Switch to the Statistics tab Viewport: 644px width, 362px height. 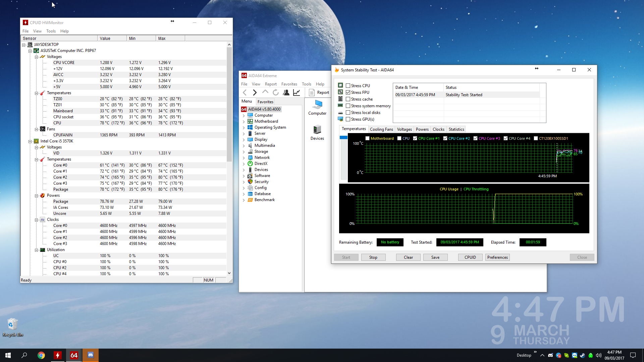click(x=456, y=129)
